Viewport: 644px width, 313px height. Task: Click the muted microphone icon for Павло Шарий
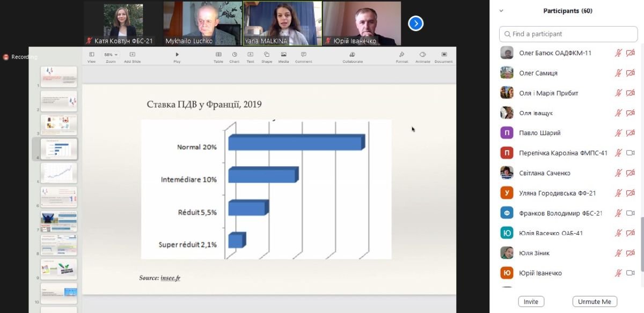(x=618, y=133)
